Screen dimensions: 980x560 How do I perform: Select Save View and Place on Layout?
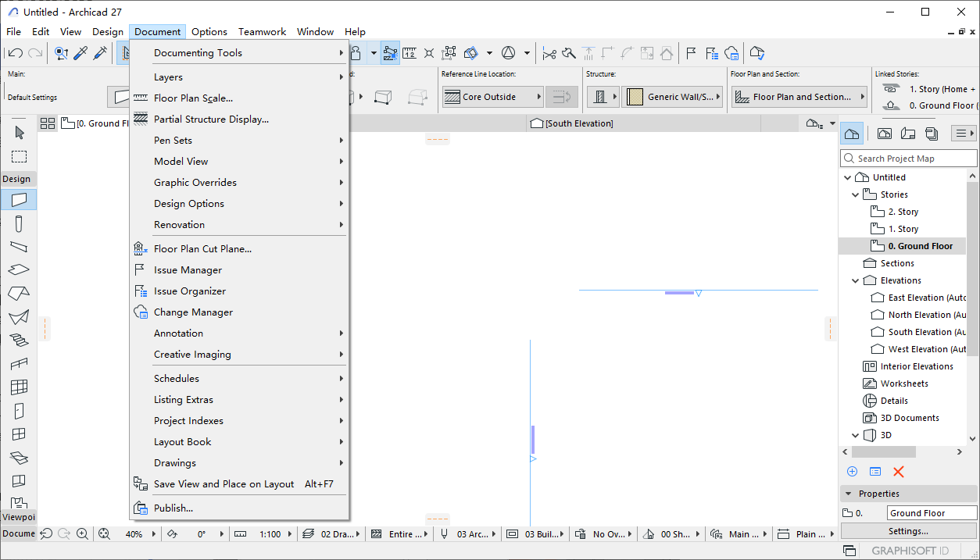click(x=239, y=484)
